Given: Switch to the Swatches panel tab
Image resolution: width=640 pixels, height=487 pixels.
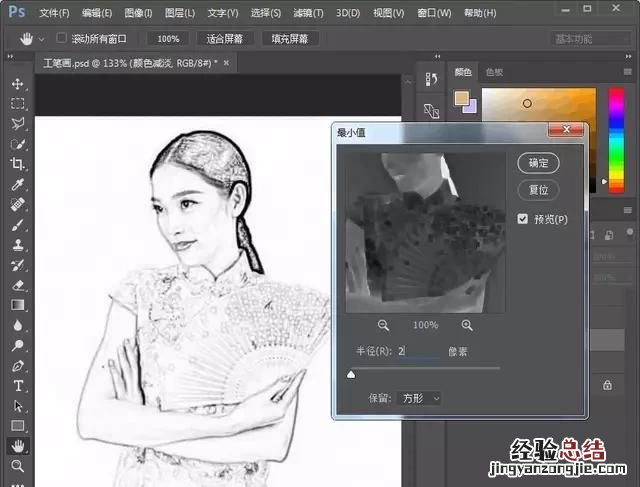Looking at the screenshot, I should (494, 72).
